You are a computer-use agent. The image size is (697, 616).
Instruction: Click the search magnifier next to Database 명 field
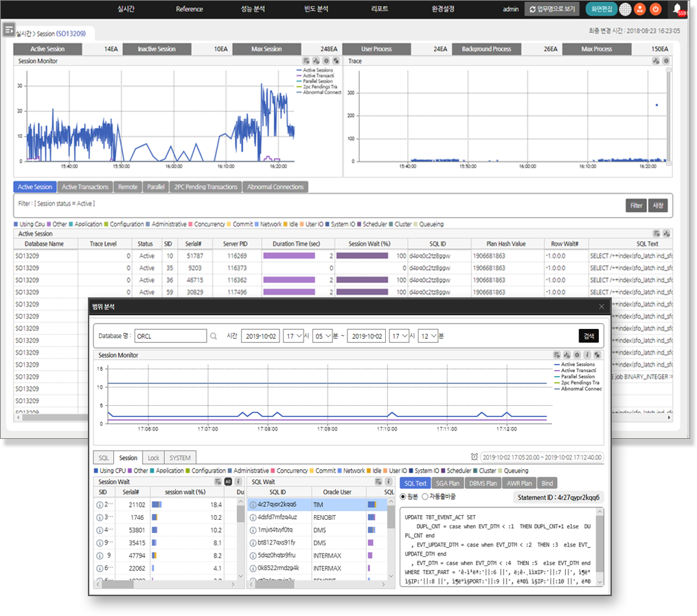214,336
